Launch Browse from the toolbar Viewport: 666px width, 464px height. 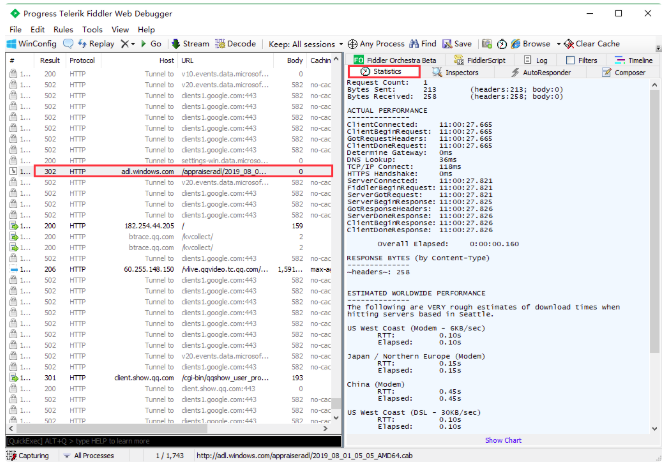tap(531, 44)
